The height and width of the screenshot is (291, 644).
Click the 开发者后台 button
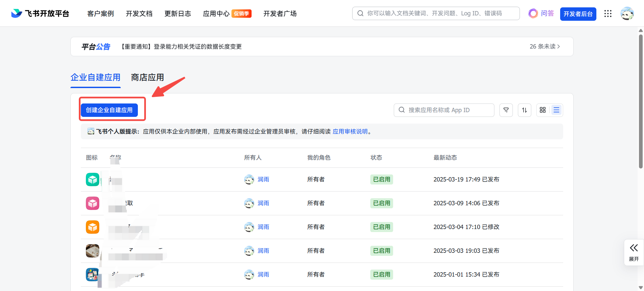(x=578, y=14)
